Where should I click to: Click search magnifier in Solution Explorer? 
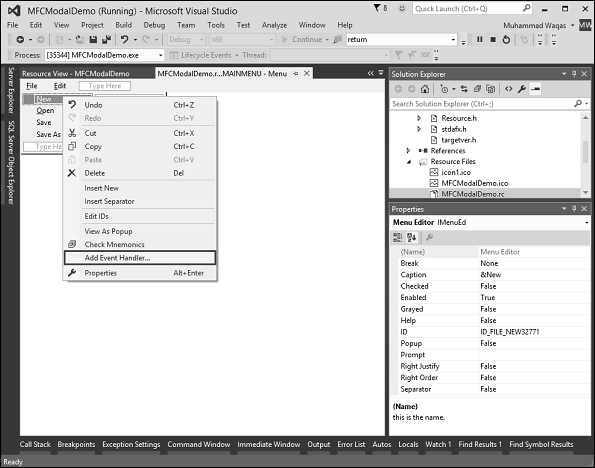[x=578, y=103]
